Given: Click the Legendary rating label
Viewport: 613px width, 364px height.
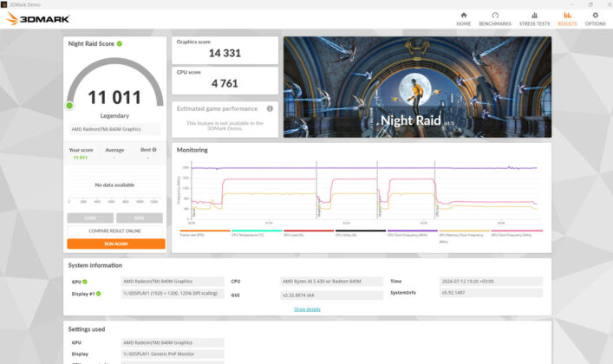Looking at the screenshot, I should [x=114, y=116].
